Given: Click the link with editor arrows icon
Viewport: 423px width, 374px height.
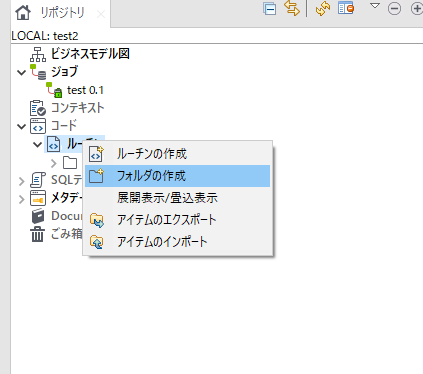Looking at the screenshot, I should click(292, 8).
